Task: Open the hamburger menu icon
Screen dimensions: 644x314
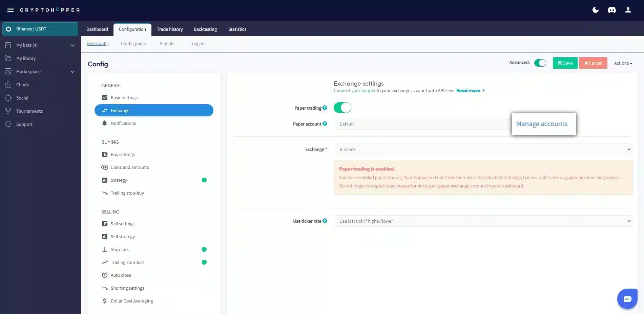Action: 11,10
